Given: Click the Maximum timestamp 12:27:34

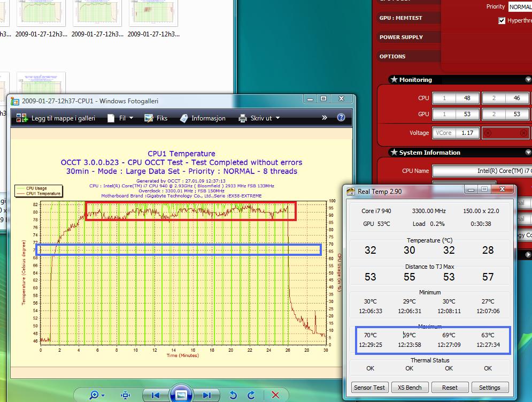Looking at the screenshot, I should 488,345.
